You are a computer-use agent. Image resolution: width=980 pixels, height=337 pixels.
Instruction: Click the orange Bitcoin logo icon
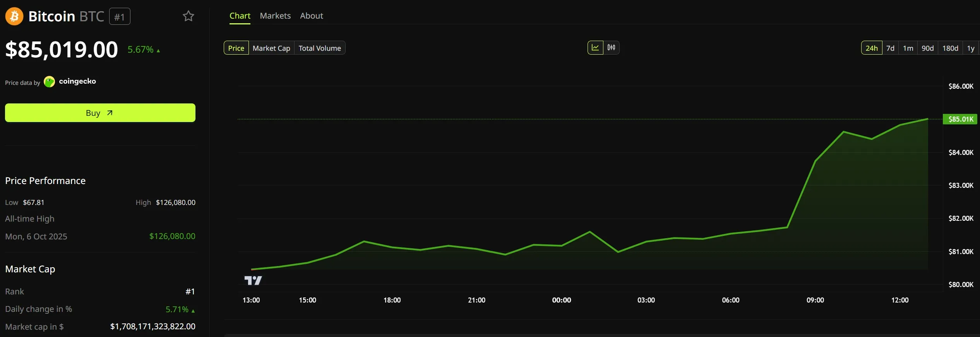click(14, 16)
